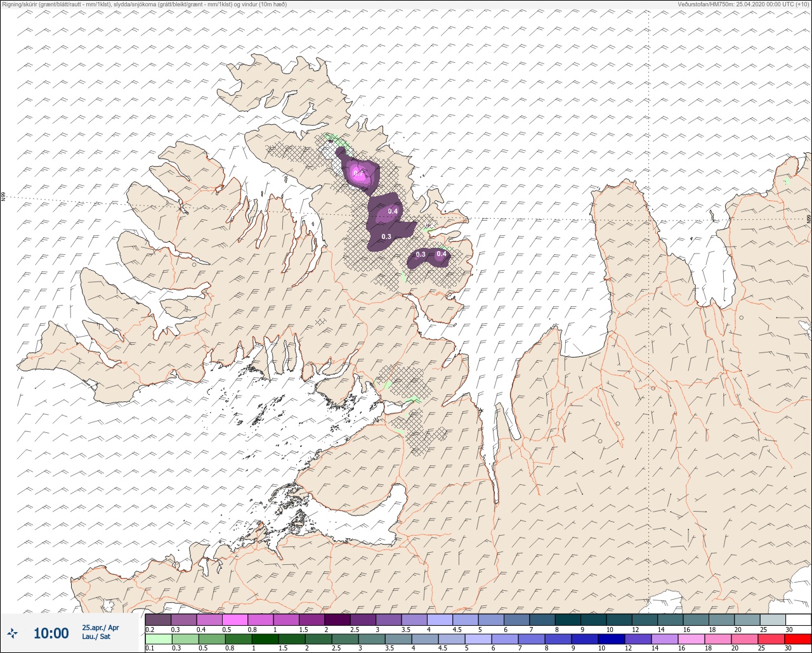812x653 pixels.
Task: Click the 10:00 forecast time display
Action: click(51, 633)
